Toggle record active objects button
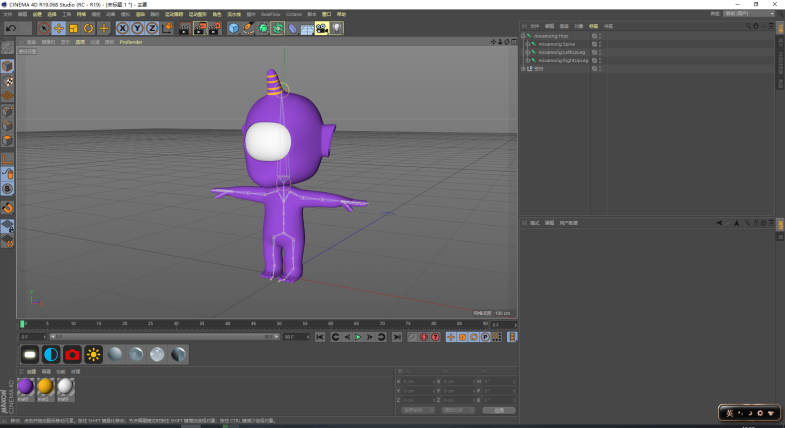This screenshot has height=428, width=785. (x=422, y=337)
